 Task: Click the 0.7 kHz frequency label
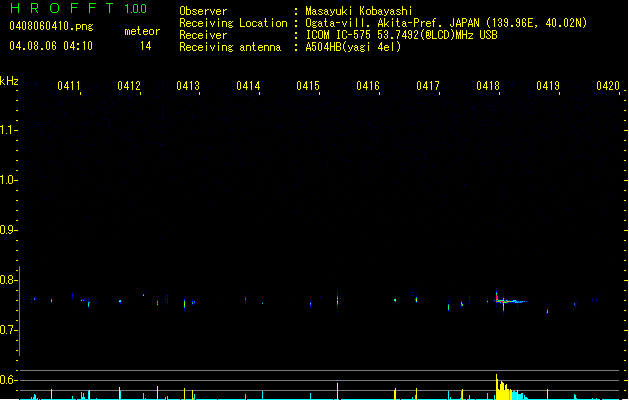(x=8, y=330)
